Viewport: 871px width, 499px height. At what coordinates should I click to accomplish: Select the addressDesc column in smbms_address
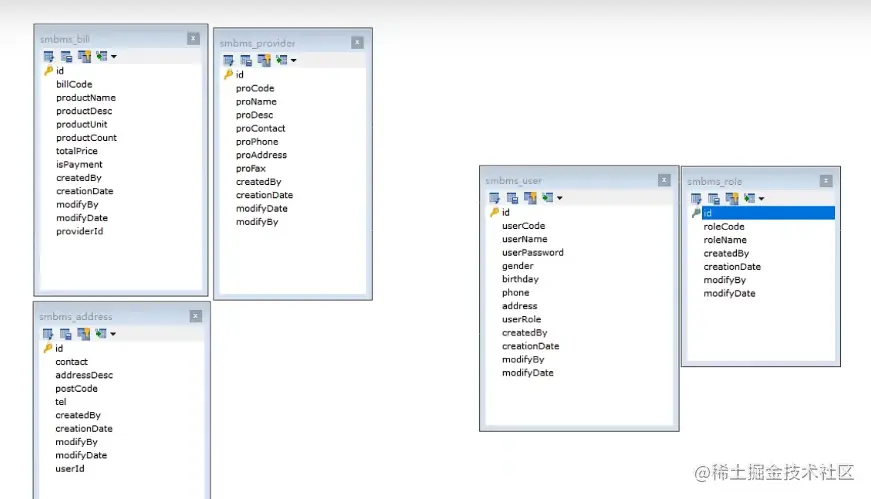84,375
